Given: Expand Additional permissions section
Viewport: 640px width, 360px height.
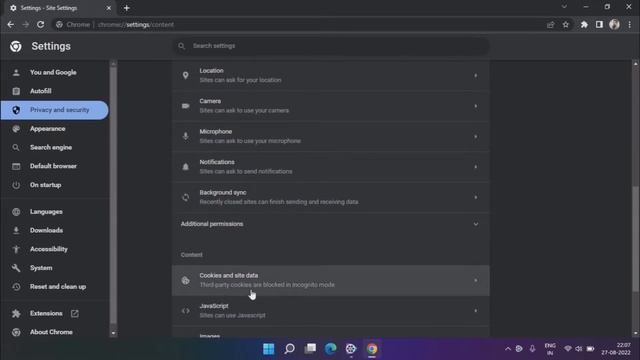Looking at the screenshot, I should point(331,224).
